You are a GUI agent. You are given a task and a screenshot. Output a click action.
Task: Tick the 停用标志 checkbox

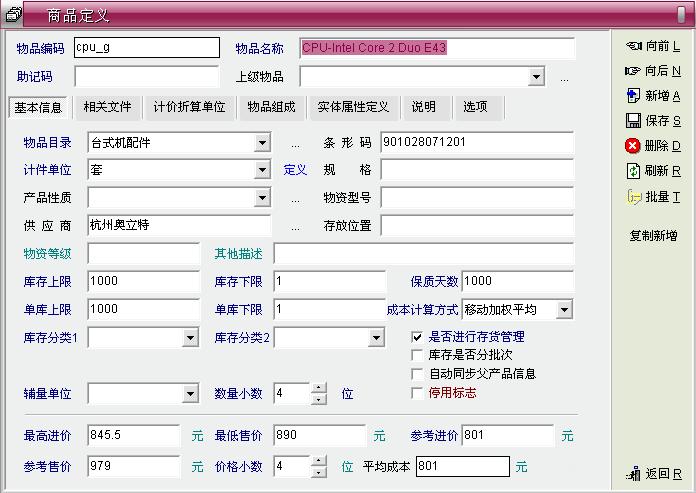[x=418, y=393]
